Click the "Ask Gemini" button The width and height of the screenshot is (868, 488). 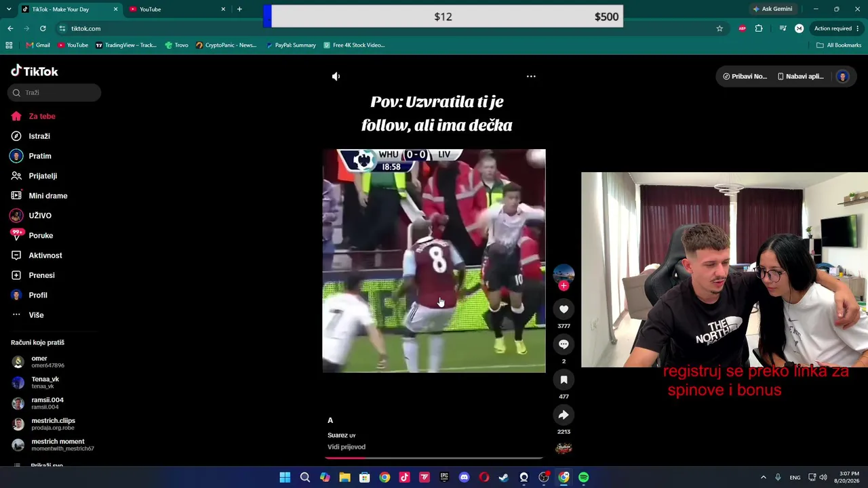click(x=772, y=9)
